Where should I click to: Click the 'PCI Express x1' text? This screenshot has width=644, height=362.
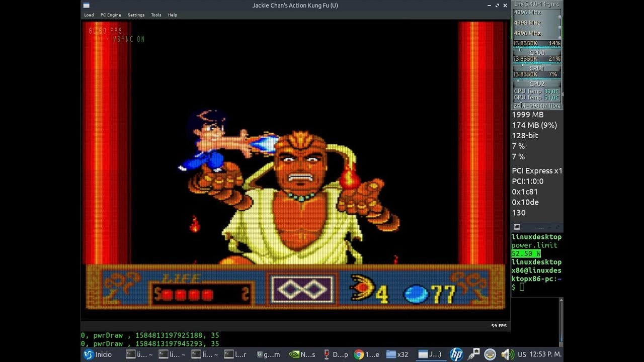click(x=537, y=171)
